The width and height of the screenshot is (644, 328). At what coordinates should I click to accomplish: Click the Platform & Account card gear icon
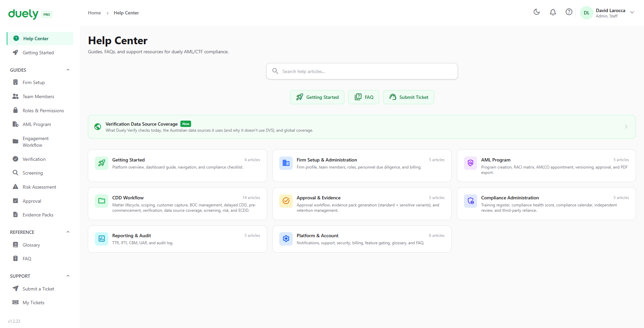point(286,239)
